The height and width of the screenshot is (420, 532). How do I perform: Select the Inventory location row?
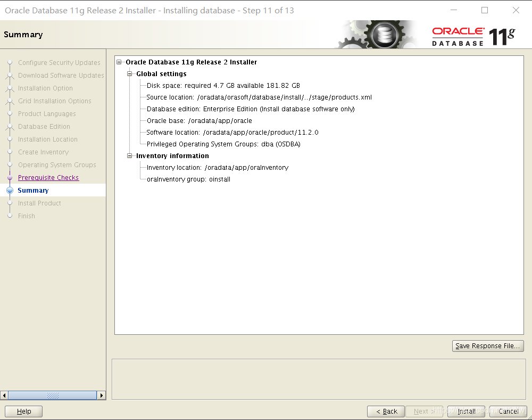(x=218, y=167)
